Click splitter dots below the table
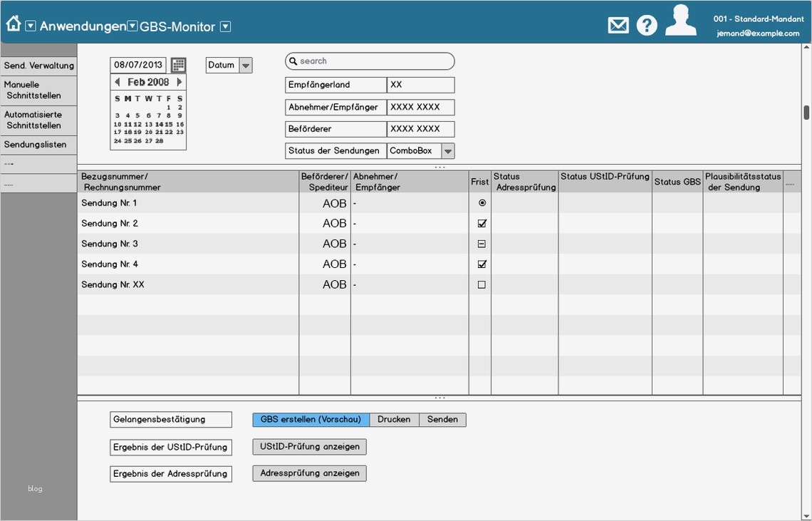 pyautogui.click(x=439, y=398)
